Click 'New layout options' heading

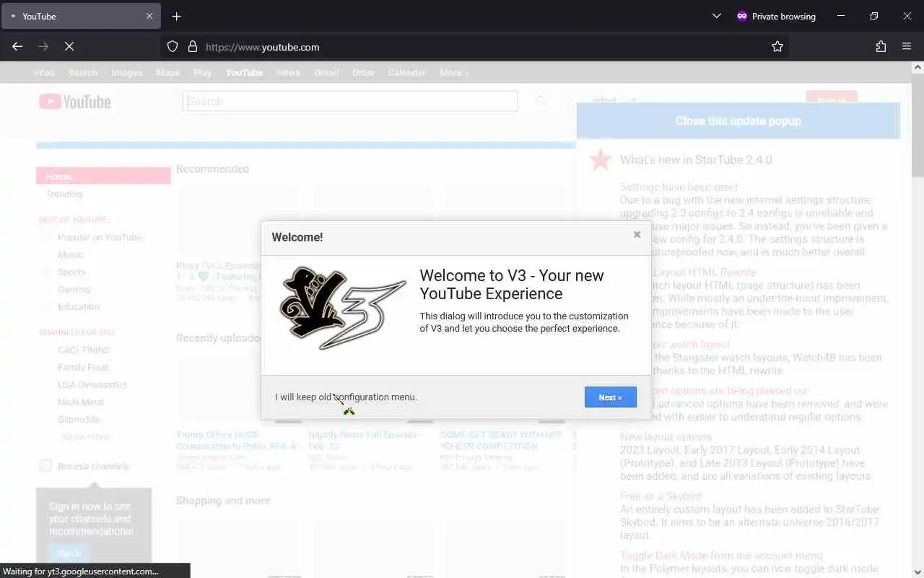click(x=666, y=436)
